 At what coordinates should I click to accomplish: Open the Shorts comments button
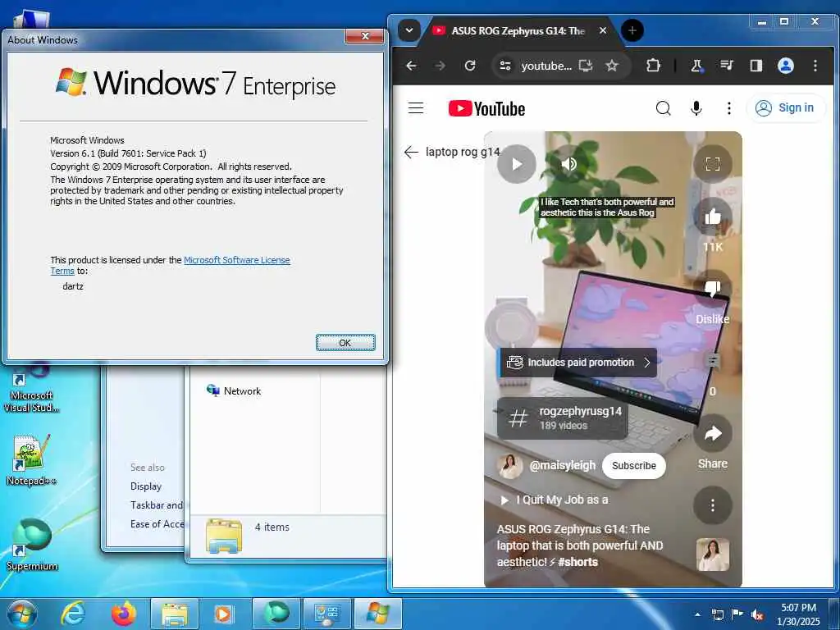click(x=713, y=361)
